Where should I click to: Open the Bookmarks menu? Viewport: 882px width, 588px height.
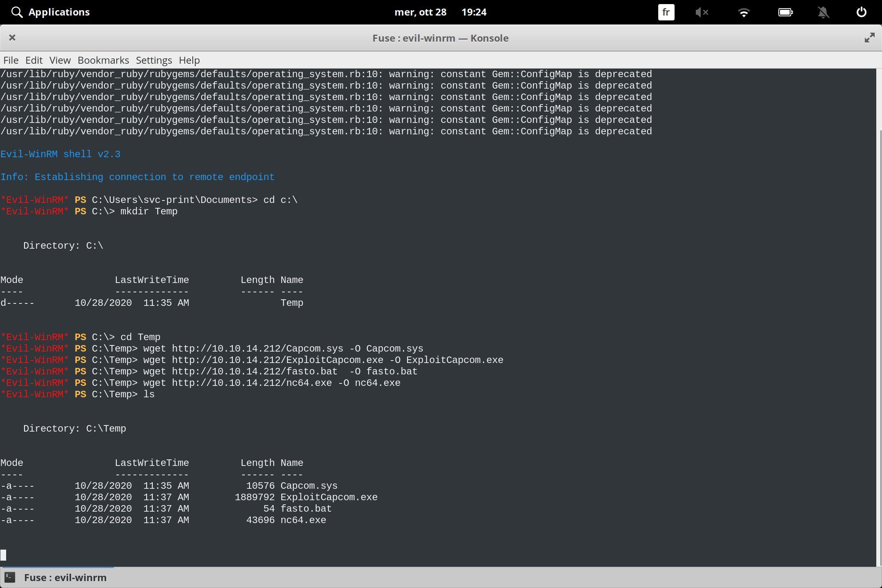click(103, 60)
